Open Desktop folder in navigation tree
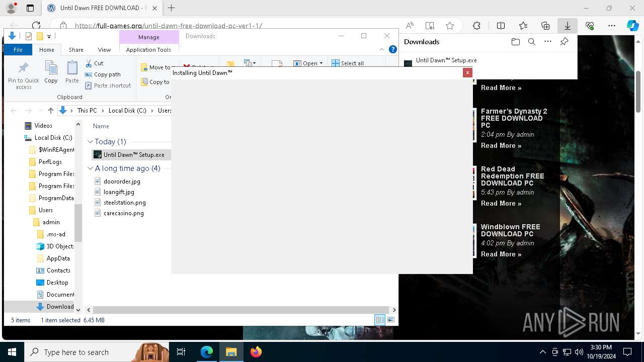The height and width of the screenshot is (362, 644). [x=57, y=283]
